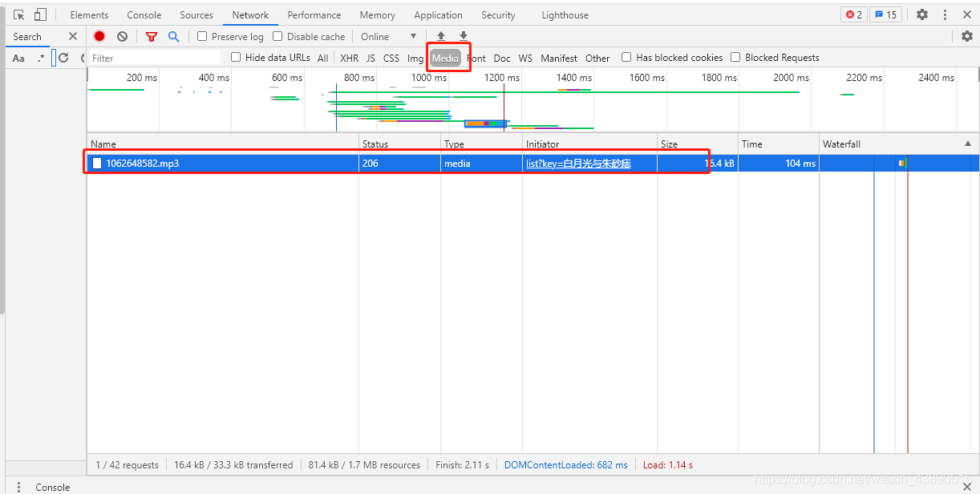The width and height of the screenshot is (980, 494).
Task: Sort by the Initiator column header
Action: (x=589, y=144)
